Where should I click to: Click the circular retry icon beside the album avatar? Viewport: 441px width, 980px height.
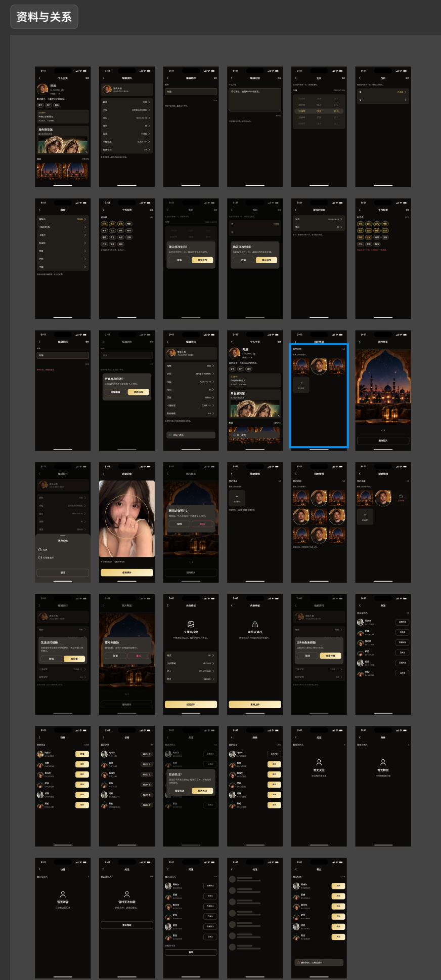tap(401, 497)
